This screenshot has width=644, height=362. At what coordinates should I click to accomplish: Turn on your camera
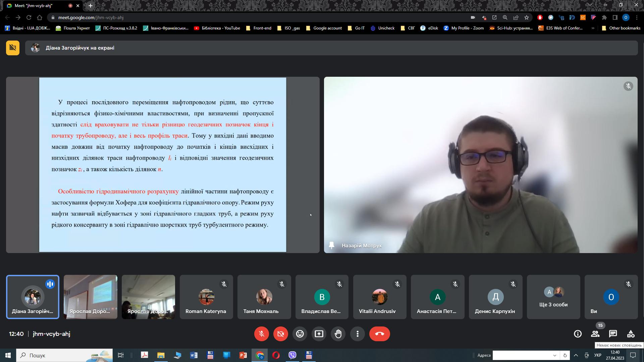pyautogui.click(x=281, y=334)
